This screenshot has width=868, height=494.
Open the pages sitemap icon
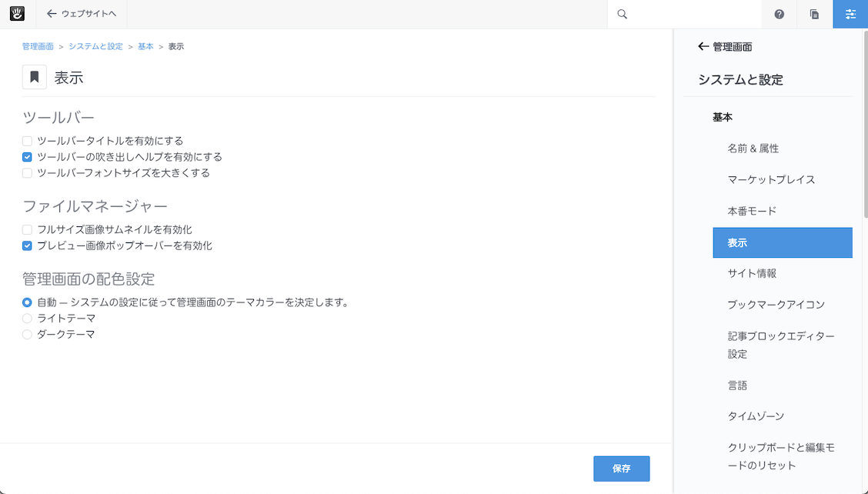pos(814,15)
